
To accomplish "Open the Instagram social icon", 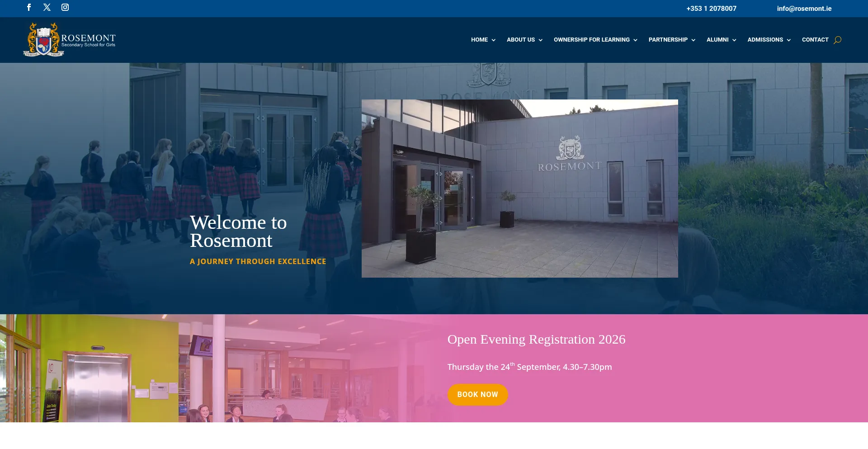I will [x=65, y=7].
